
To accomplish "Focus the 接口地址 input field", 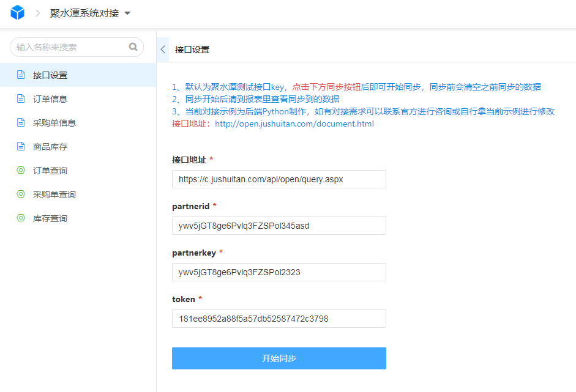I will click(279, 179).
